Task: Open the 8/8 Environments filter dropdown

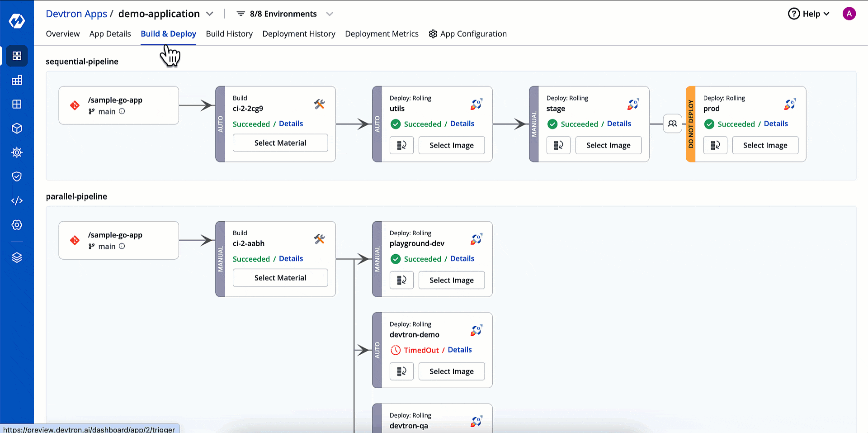Action: tap(284, 14)
